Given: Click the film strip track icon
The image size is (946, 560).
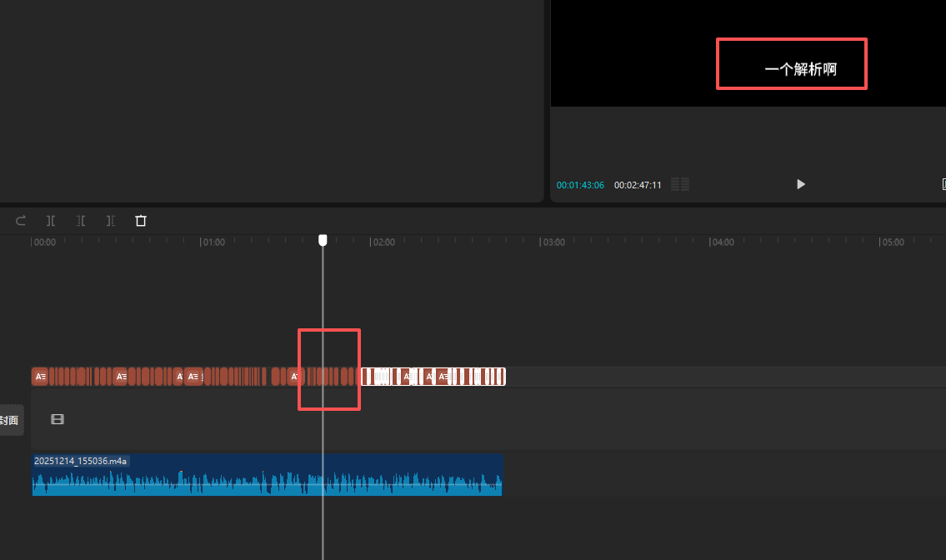Looking at the screenshot, I should 58,419.
